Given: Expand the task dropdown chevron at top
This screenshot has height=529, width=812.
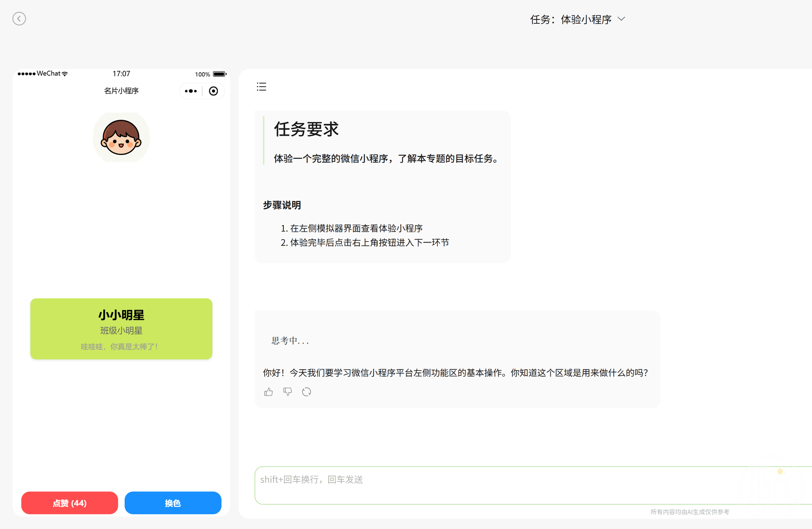Looking at the screenshot, I should pyautogui.click(x=621, y=19).
